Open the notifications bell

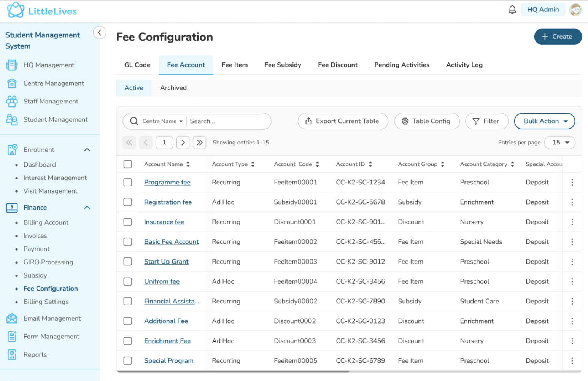[x=512, y=10]
